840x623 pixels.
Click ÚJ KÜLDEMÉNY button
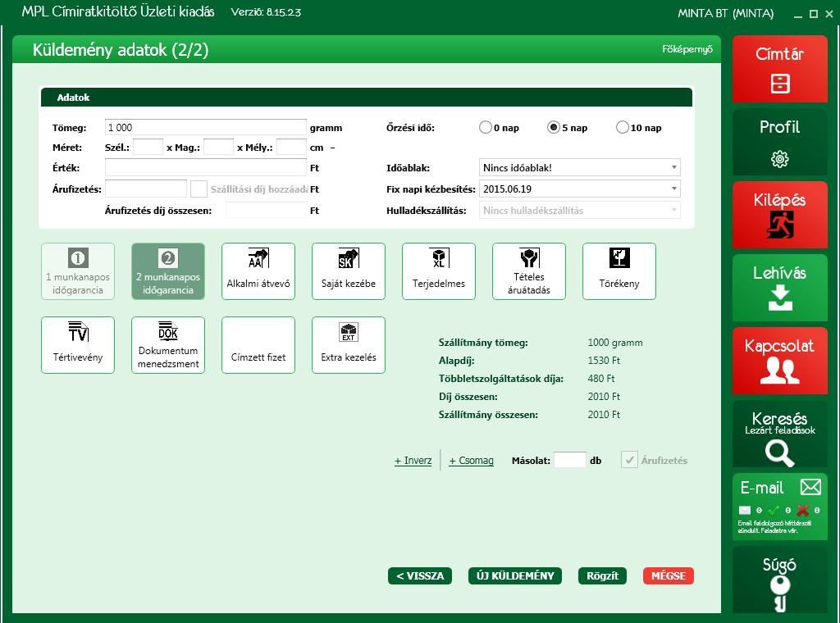515,576
